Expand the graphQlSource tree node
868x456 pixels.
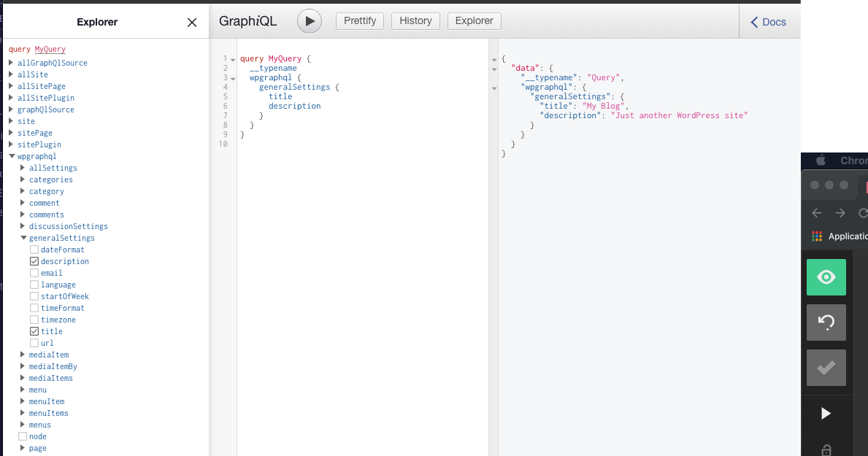[x=11, y=109]
